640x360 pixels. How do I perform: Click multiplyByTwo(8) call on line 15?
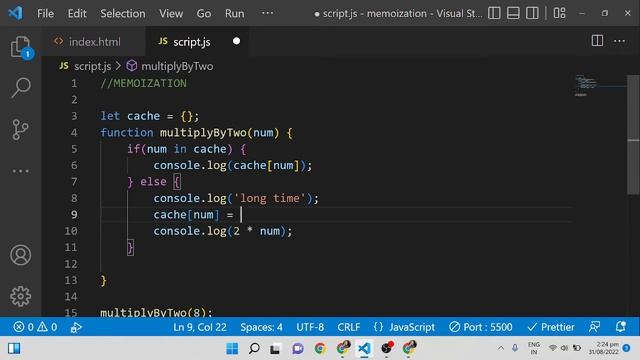153,313
